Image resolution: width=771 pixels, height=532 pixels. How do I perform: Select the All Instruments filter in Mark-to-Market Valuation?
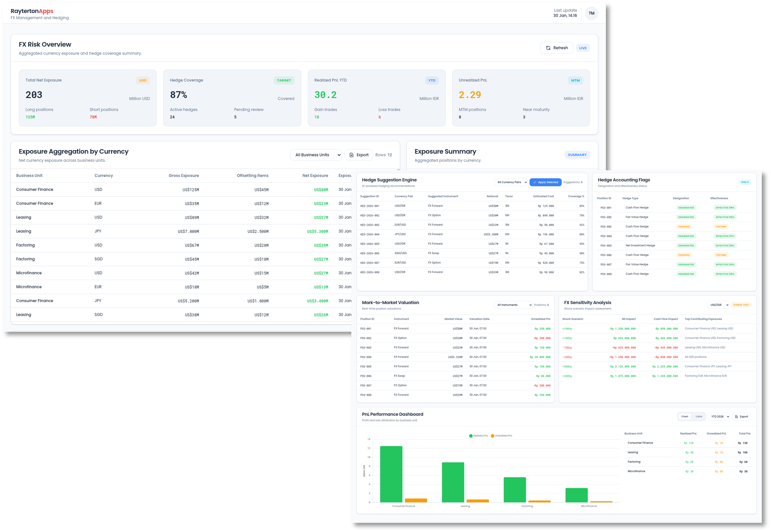[512, 305]
